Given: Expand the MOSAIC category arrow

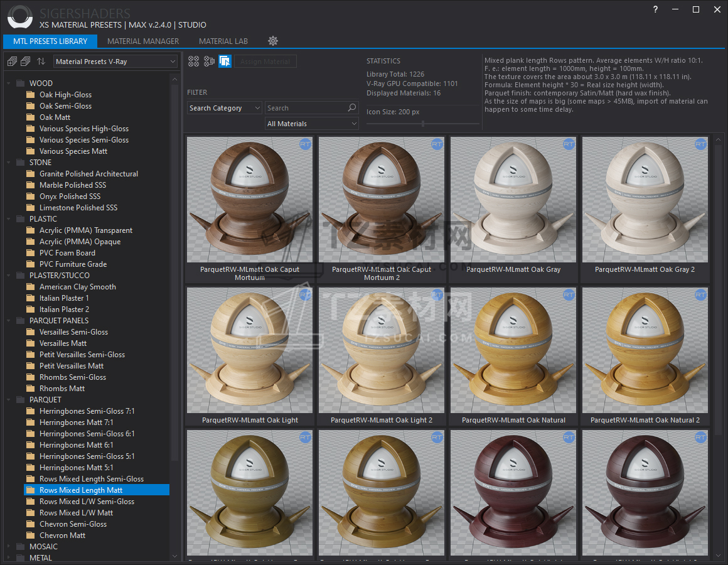Looking at the screenshot, I should pos(9,546).
